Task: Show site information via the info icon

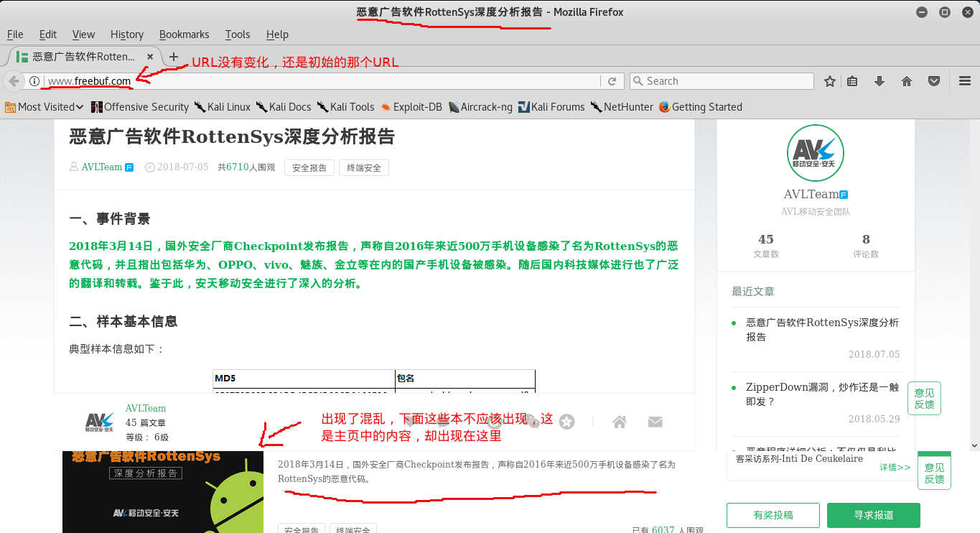Action: pos(34,81)
